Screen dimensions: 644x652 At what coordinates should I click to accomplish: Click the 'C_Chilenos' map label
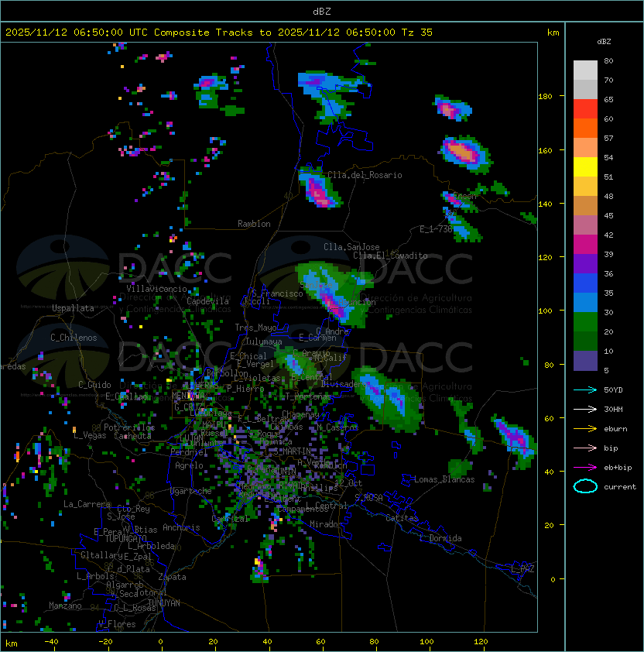pos(74,337)
